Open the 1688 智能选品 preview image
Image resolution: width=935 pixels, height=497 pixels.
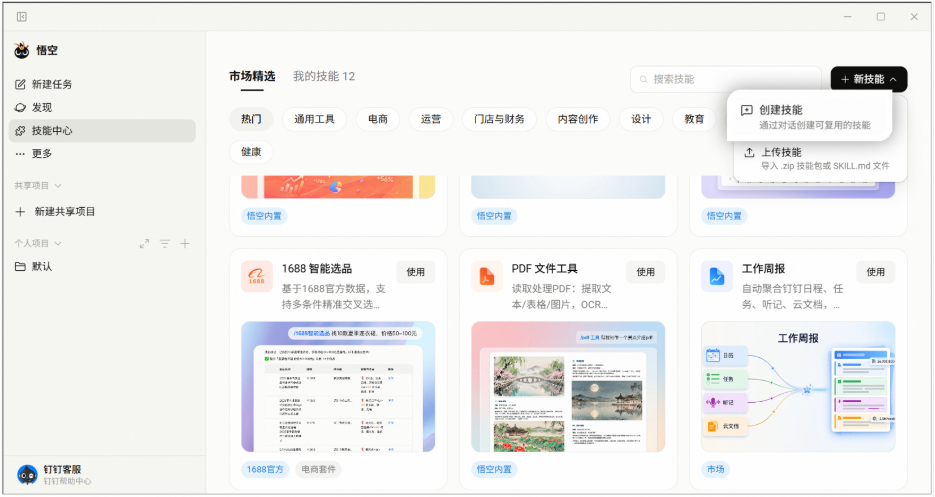coord(338,387)
